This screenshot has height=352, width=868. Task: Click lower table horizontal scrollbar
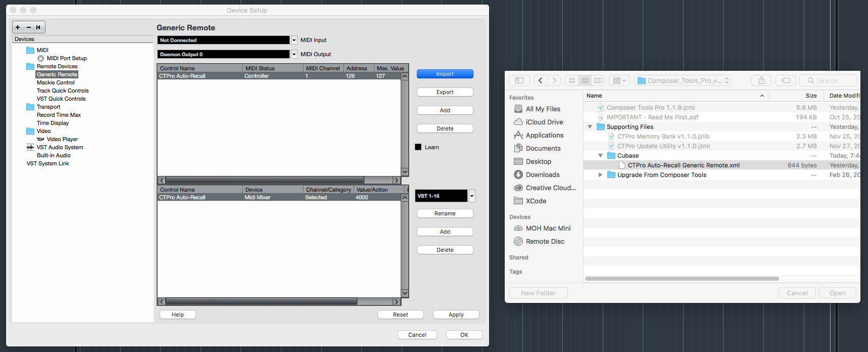click(x=261, y=301)
